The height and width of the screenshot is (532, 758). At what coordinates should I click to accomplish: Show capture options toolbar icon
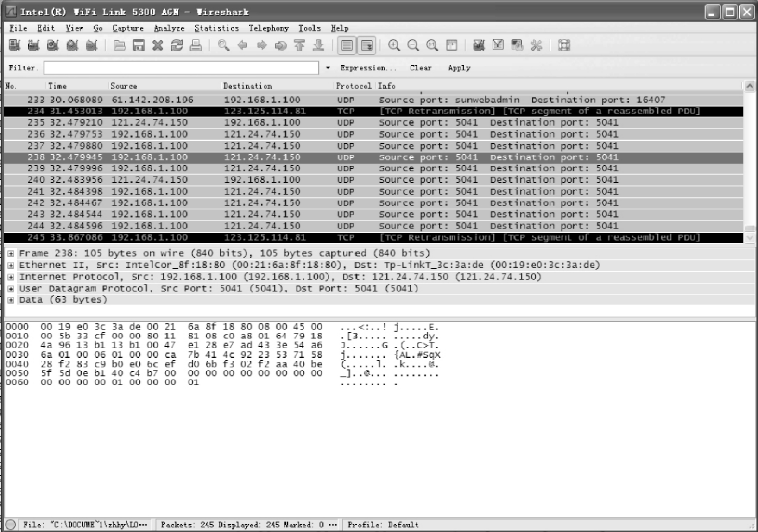point(33,45)
